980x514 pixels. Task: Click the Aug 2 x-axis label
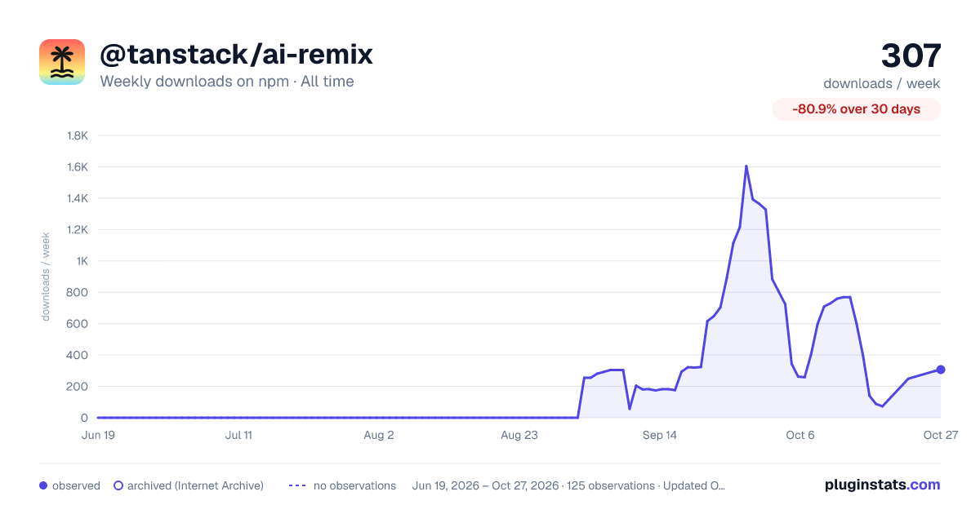pos(379,435)
